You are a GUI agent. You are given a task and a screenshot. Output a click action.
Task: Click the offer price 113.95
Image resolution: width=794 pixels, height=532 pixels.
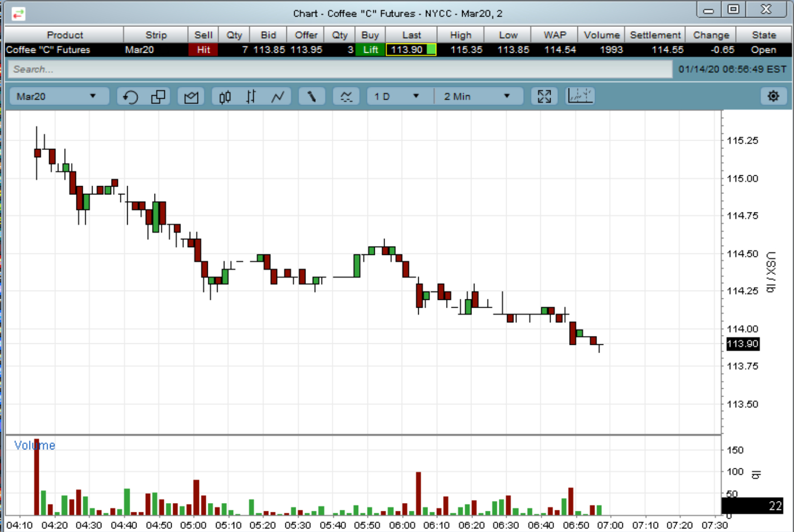(307, 50)
